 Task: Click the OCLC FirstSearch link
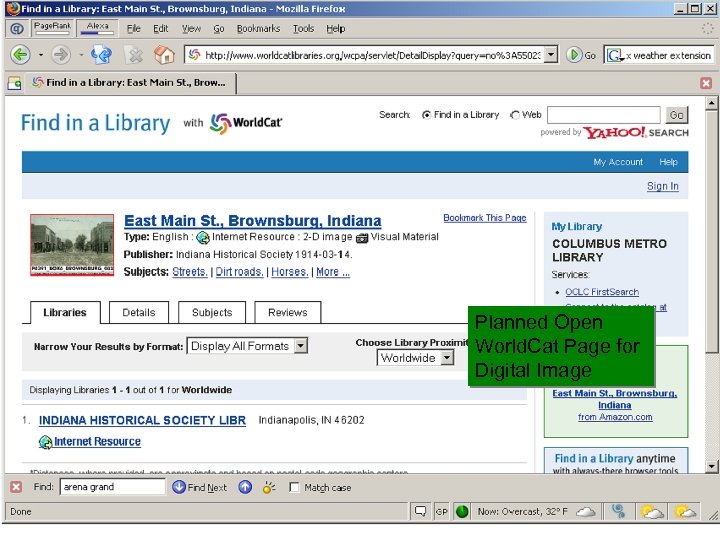[x=602, y=292]
